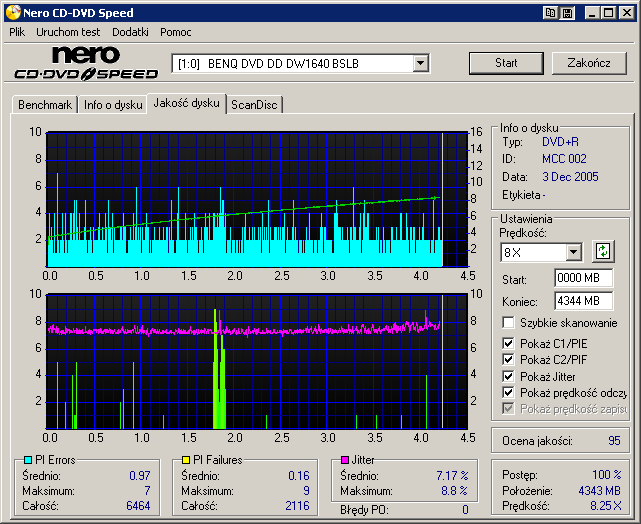Click the MCC 002 disc ID value

[x=564, y=159]
